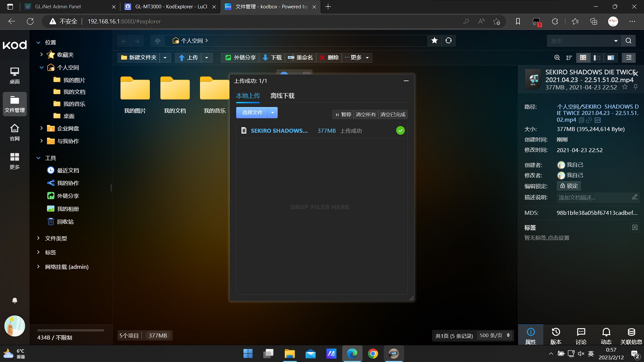Toggle the file lock with the 锁定 button

click(x=569, y=186)
